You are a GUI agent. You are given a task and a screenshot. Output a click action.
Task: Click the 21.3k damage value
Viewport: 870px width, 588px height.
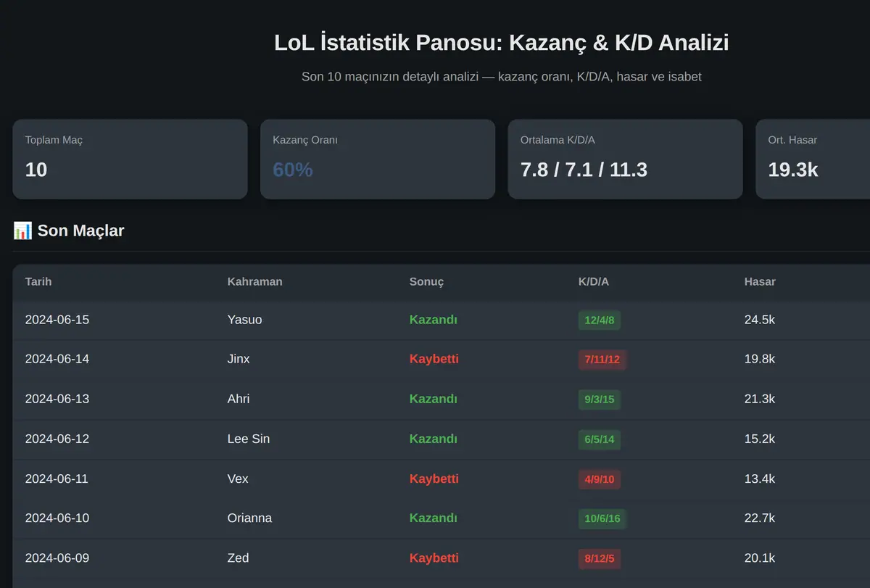coord(760,399)
